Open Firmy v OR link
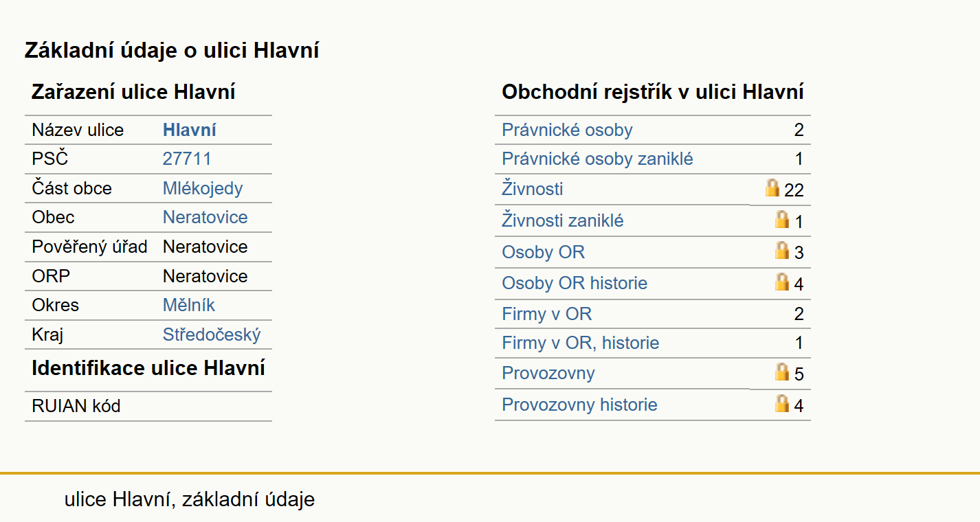Screen dimensions: 980x522 [547, 314]
